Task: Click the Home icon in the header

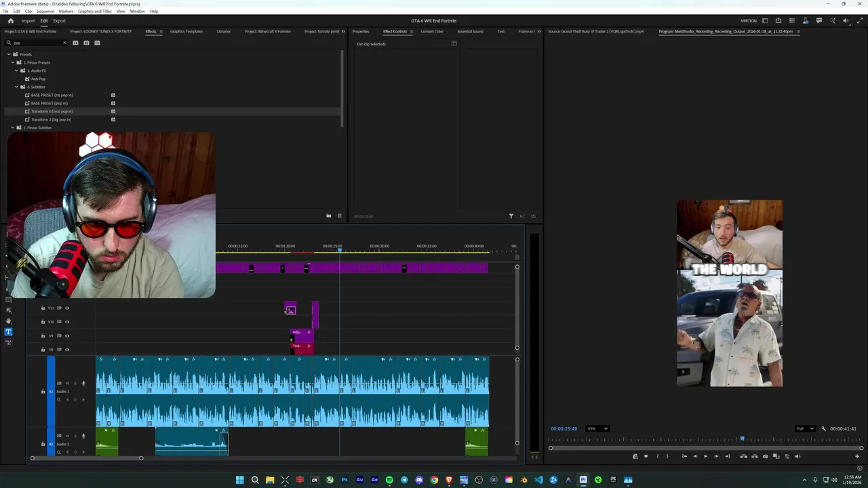Action: pos(10,21)
